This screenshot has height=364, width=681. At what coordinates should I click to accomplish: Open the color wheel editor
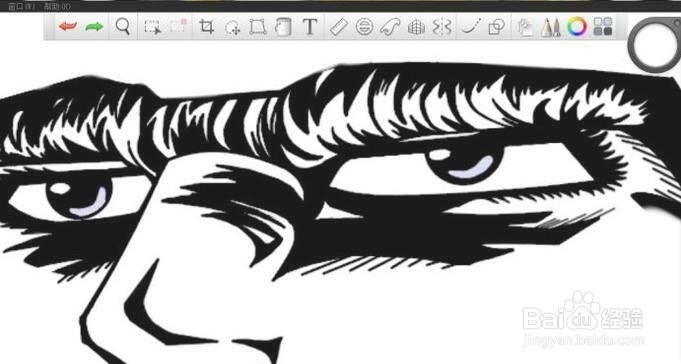(577, 27)
